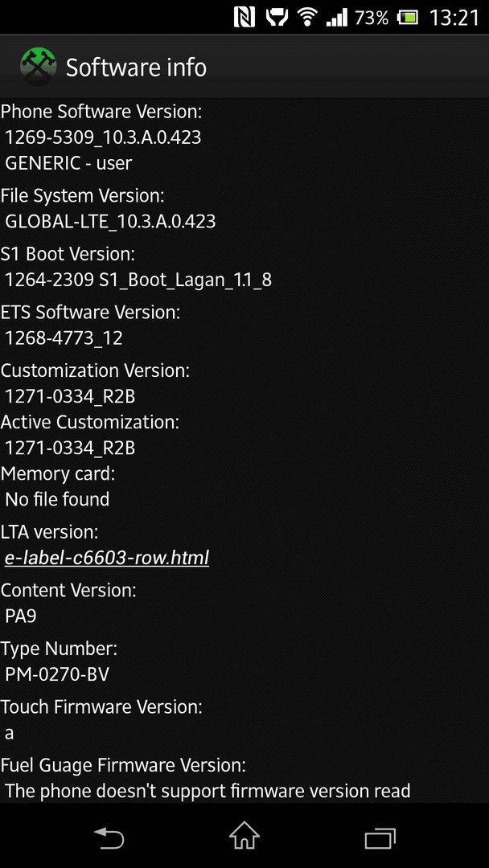Tap the Type Number PM-0270-BV

(57, 674)
